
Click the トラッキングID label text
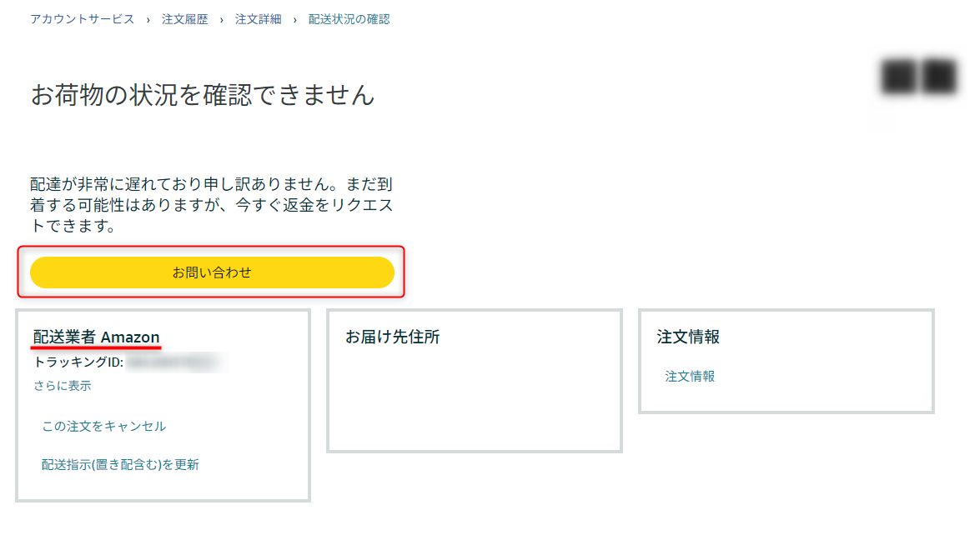coord(78,364)
